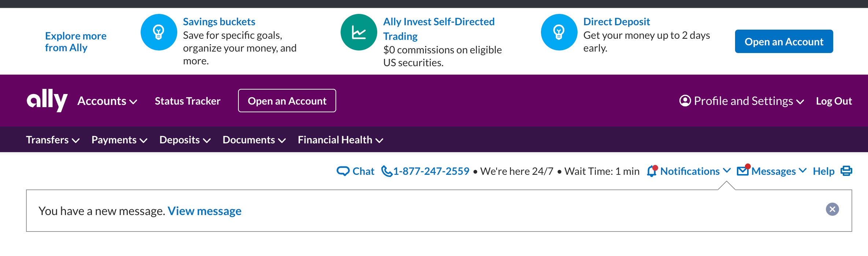The width and height of the screenshot is (868, 256).
Task: Click the phone icon beside 1-877-247-2559
Action: coord(386,171)
